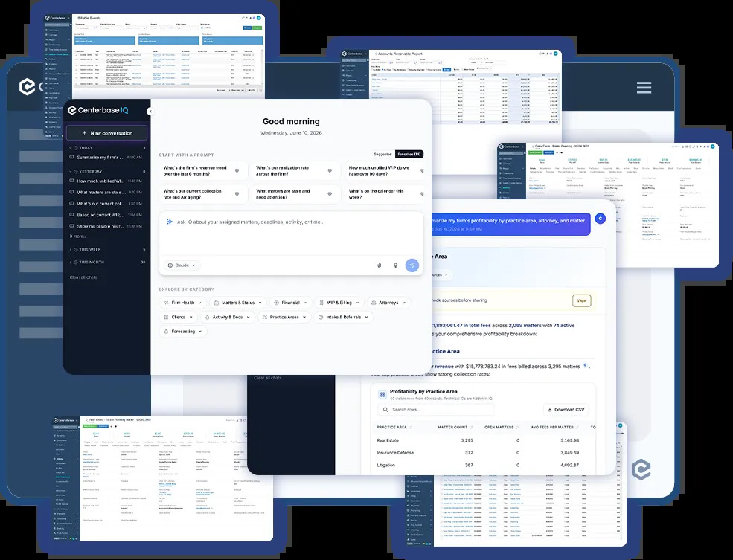Click the 'Litigation' practice area row
The width and height of the screenshot is (733, 560).
(x=486, y=466)
